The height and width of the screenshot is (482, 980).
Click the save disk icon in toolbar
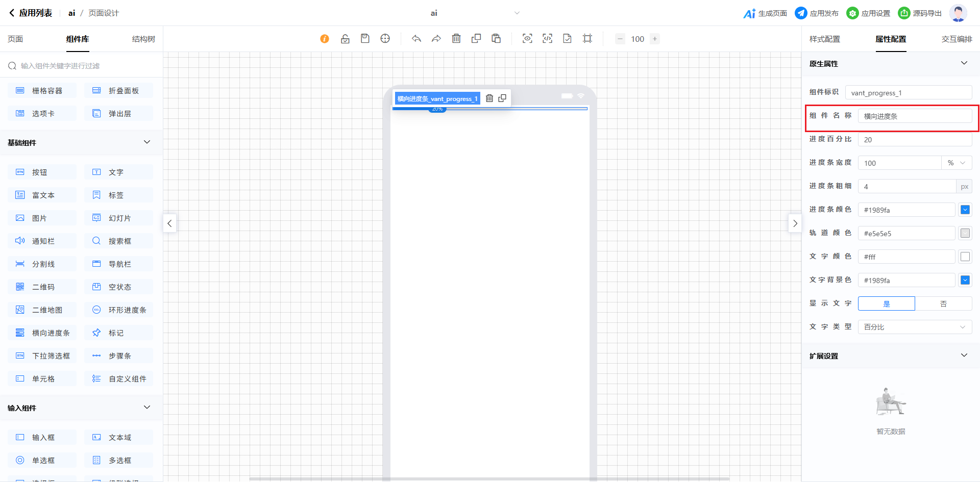(x=365, y=39)
